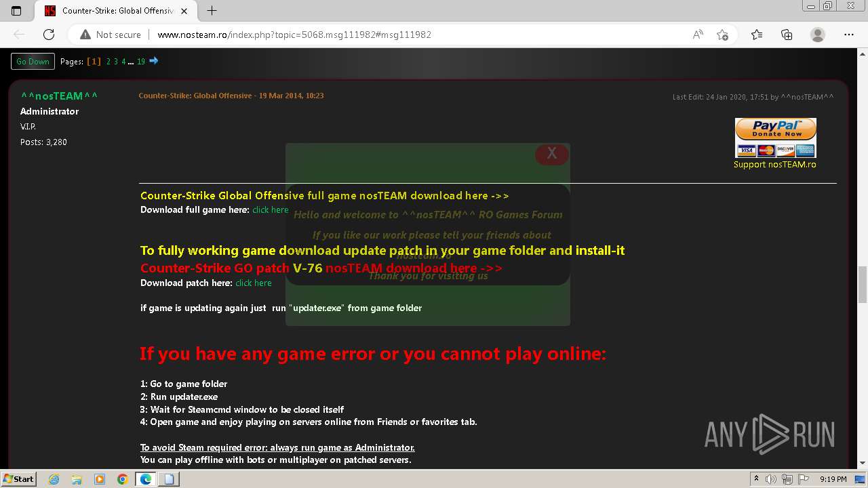Image resolution: width=868 pixels, height=488 pixels.
Task: Open File Explorer from taskbar
Action: (77, 479)
